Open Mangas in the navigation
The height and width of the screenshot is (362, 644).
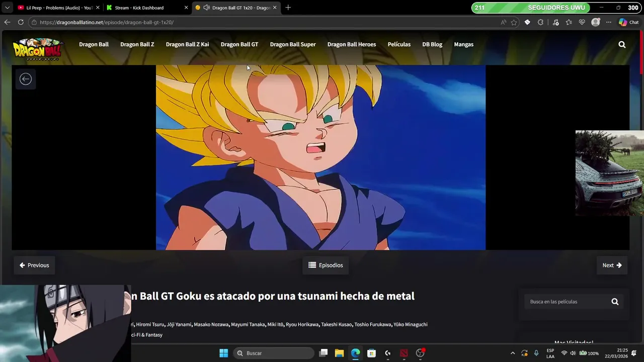point(463,44)
